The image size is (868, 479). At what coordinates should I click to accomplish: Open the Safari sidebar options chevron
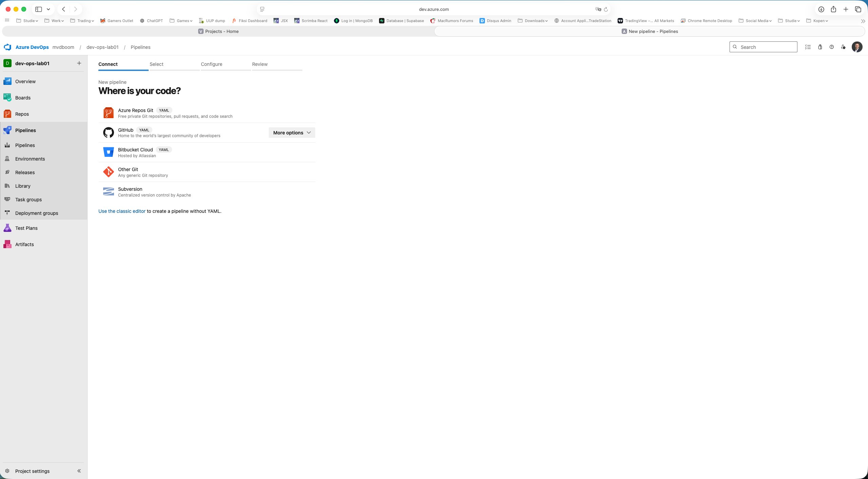48,9
